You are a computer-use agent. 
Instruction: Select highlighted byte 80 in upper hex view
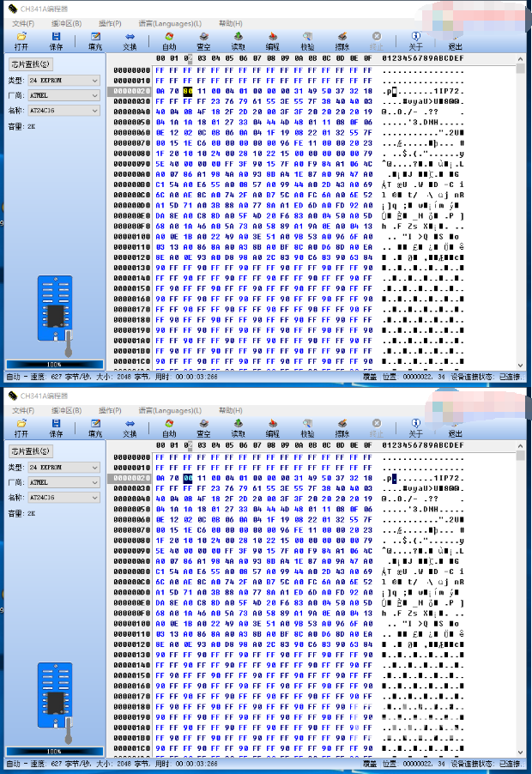coord(188,91)
